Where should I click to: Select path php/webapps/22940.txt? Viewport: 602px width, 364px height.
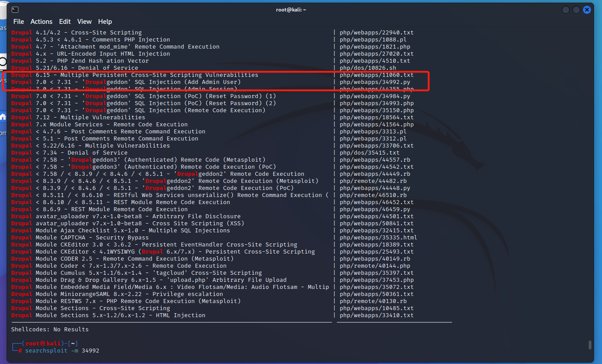pyautogui.click(x=377, y=33)
